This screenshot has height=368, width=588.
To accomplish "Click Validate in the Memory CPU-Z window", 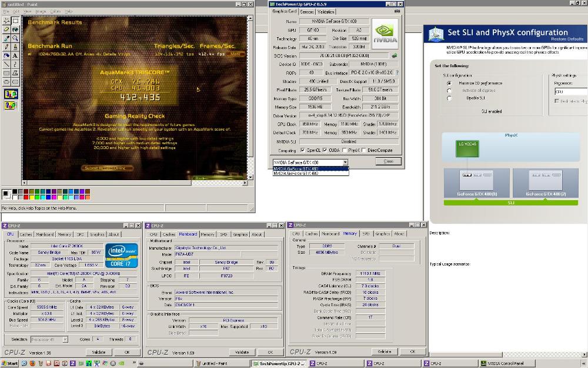I will (385, 352).
